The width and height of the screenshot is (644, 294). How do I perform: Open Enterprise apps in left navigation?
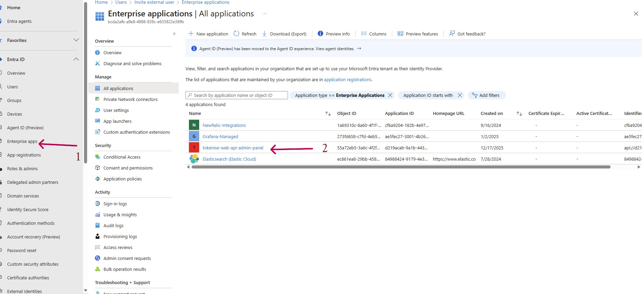[x=22, y=141]
